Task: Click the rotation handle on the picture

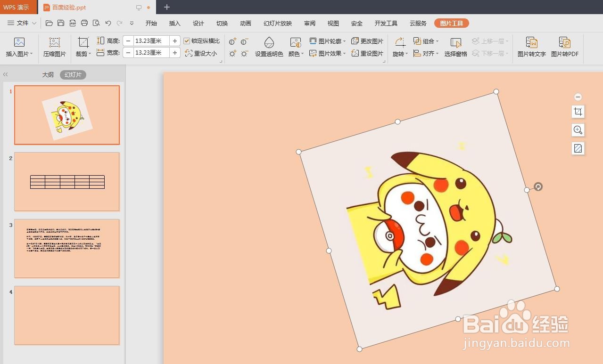Action: pos(538,186)
